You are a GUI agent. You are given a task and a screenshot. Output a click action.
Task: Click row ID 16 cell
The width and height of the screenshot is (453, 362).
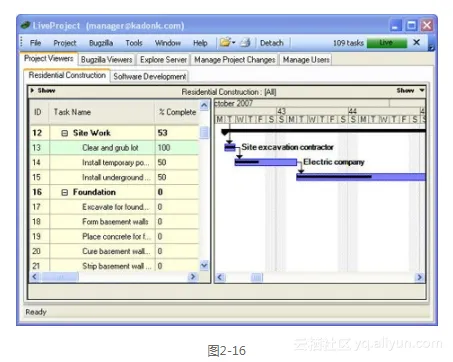click(39, 192)
